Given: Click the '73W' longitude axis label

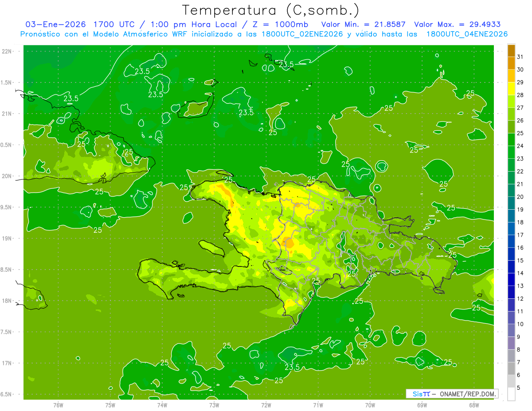Looking at the screenshot, I should coord(214,405).
